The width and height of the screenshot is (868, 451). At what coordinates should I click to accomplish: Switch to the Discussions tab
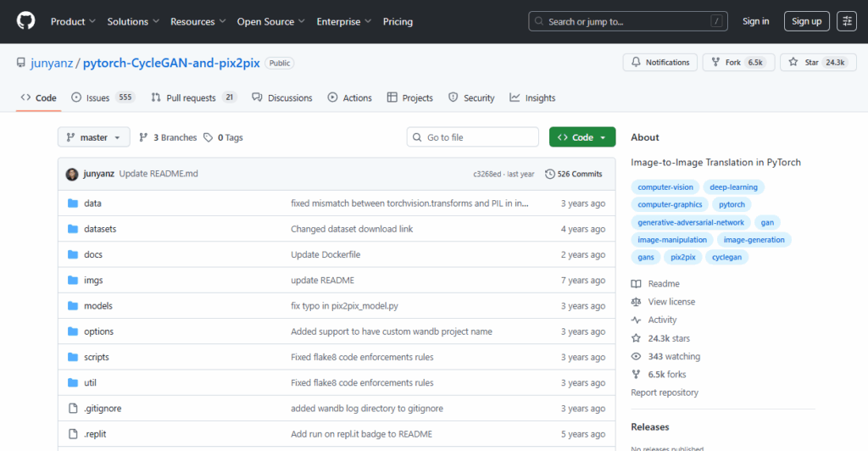(281, 97)
